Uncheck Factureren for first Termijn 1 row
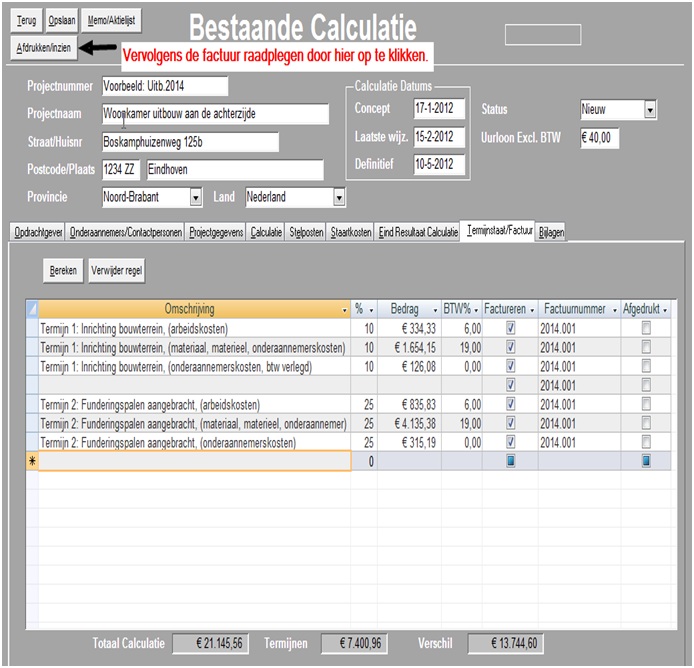Screen dimensions: 694x668 point(511,329)
